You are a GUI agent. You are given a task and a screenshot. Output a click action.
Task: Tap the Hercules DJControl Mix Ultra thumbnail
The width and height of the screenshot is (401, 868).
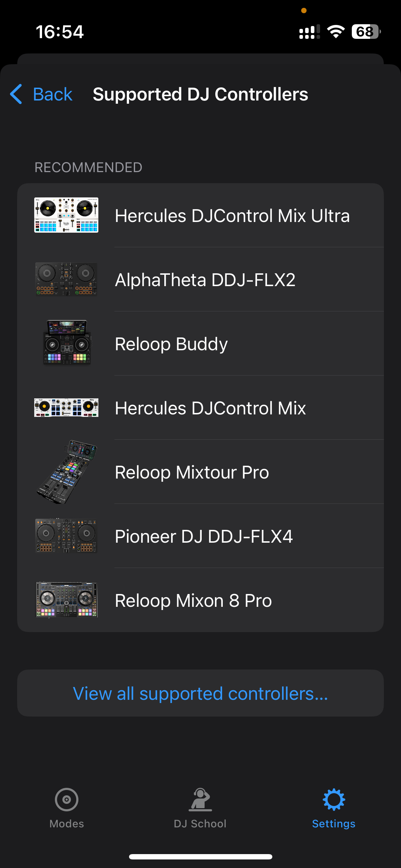(66, 215)
